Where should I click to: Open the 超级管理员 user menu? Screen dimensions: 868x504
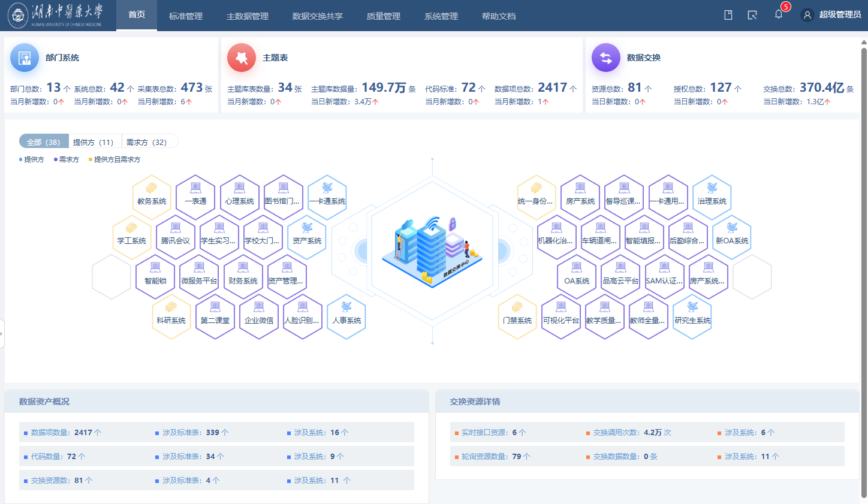832,15
